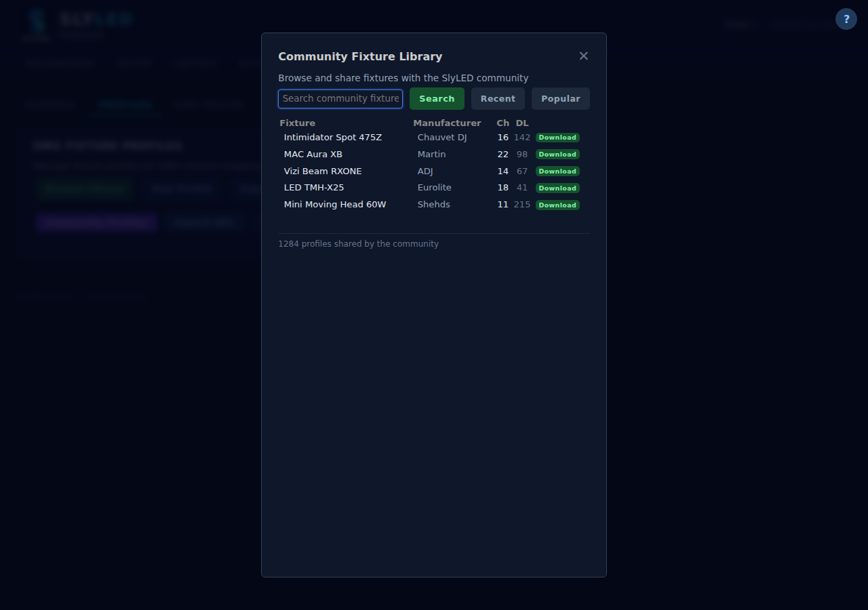This screenshot has height=610, width=868.
Task: Click the 215 download count
Action: [522, 205]
